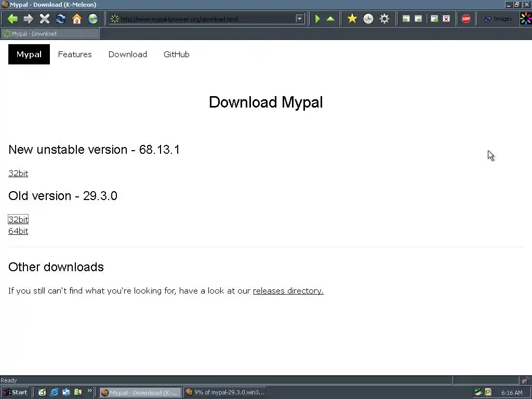Click the first quick launch icon

coord(42,392)
